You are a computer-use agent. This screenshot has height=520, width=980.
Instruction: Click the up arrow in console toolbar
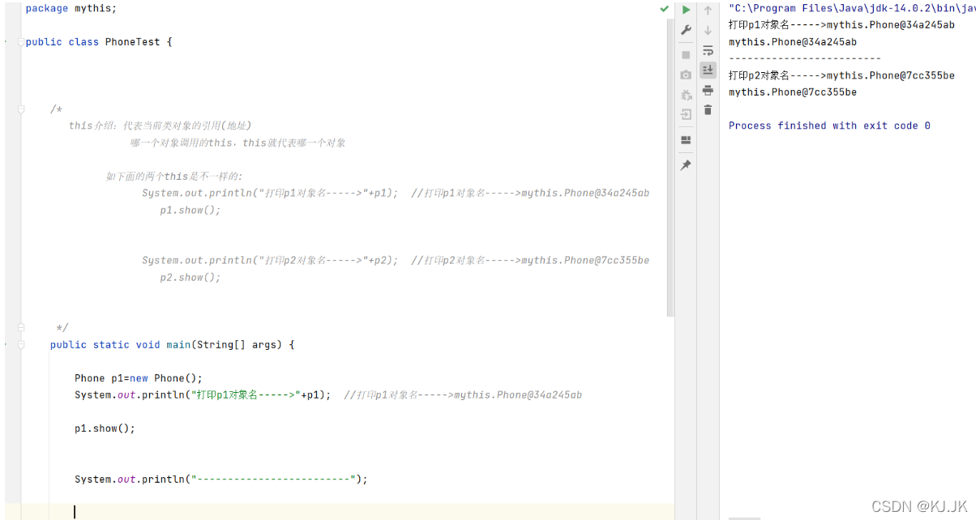[x=708, y=10]
